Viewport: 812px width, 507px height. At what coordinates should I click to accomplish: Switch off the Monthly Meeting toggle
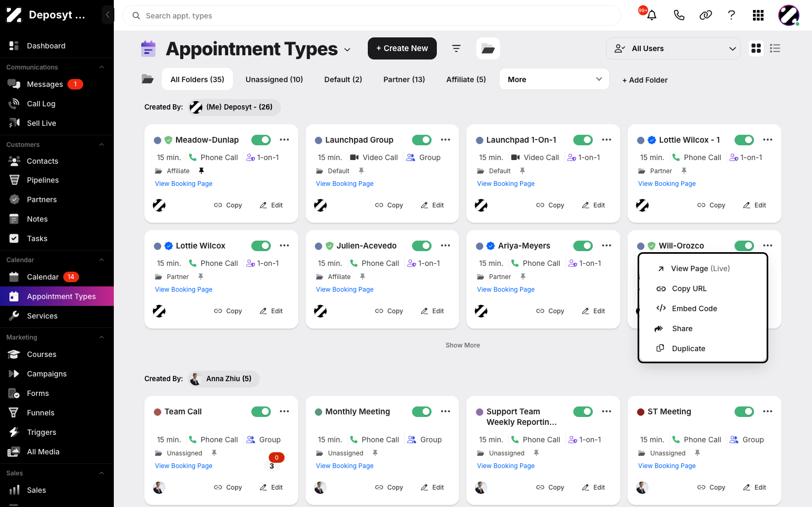pyautogui.click(x=422, y=412)
